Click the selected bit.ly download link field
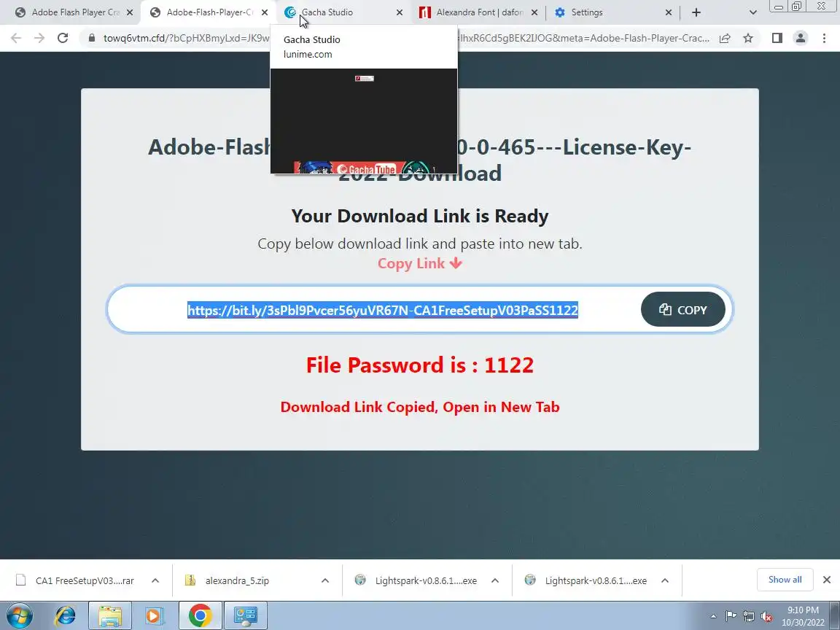Viewport: 840px width, 630px height. point(383,310)
